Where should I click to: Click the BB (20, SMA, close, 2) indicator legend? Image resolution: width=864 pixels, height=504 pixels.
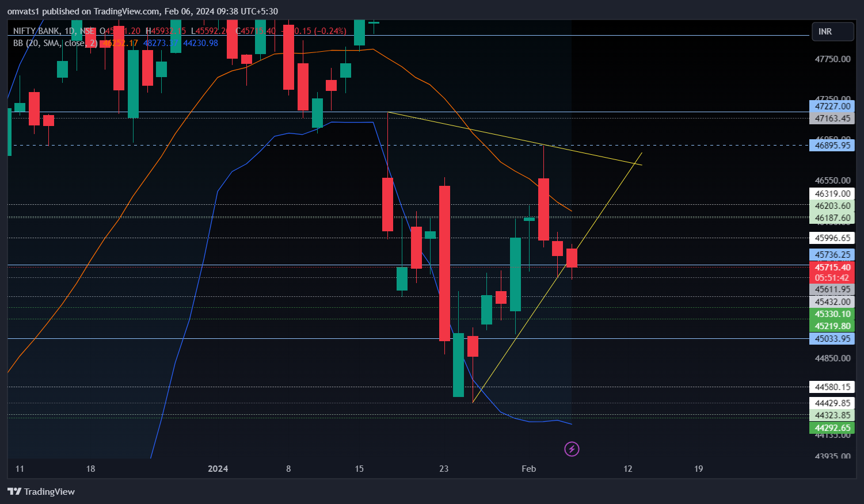(x=55, y=43)
